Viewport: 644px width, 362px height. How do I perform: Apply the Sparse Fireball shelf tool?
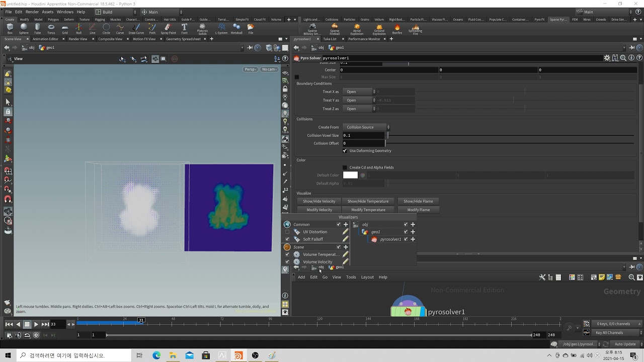(x=335, y=30)
